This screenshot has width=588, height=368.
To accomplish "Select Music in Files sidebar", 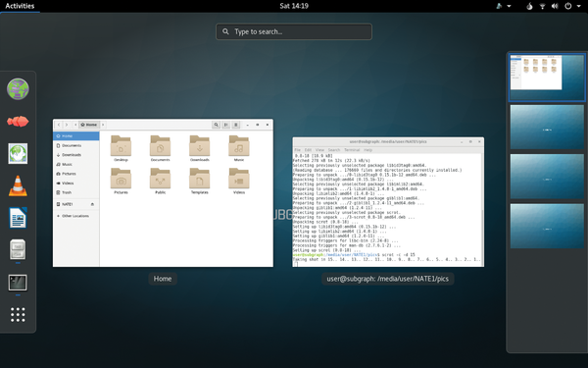I will [76, 164].
